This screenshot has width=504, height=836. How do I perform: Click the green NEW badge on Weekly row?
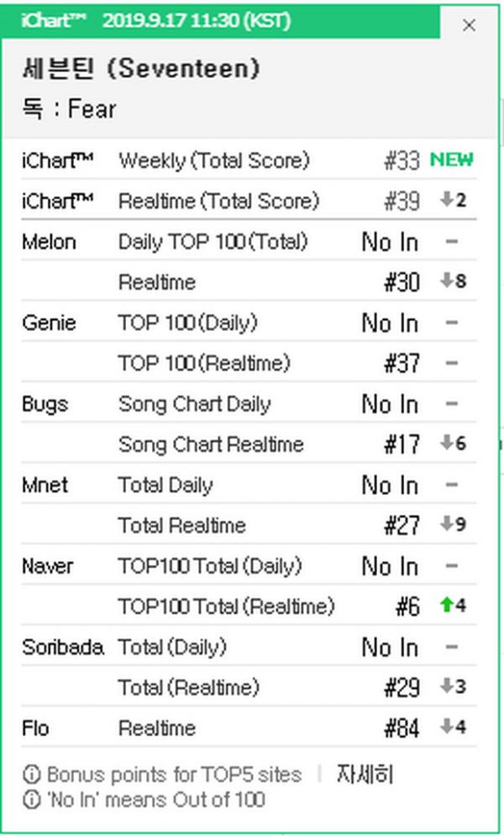[451, 160]
